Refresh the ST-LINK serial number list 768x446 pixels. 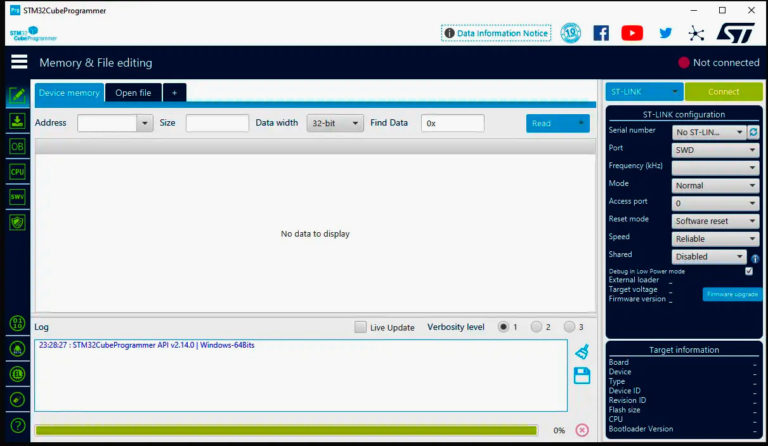click(x=753, y=132)
